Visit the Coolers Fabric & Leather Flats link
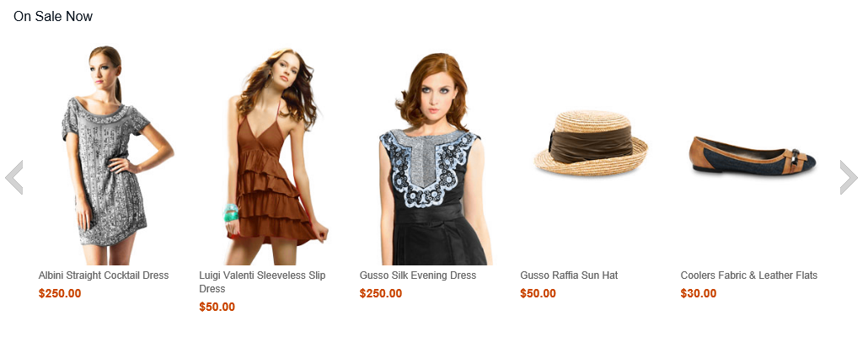Screen dimensions: 868x337 (x=749, y=275)
